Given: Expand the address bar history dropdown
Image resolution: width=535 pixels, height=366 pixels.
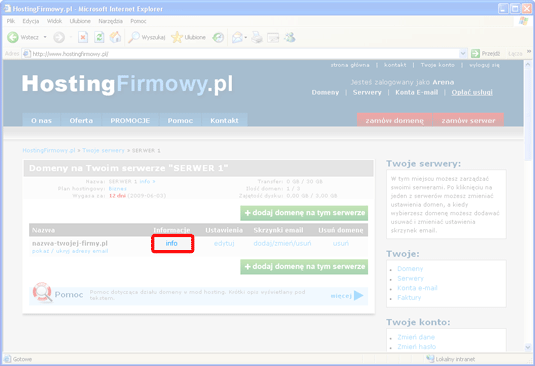Looking at the screenshot, I should pos(463,54).
